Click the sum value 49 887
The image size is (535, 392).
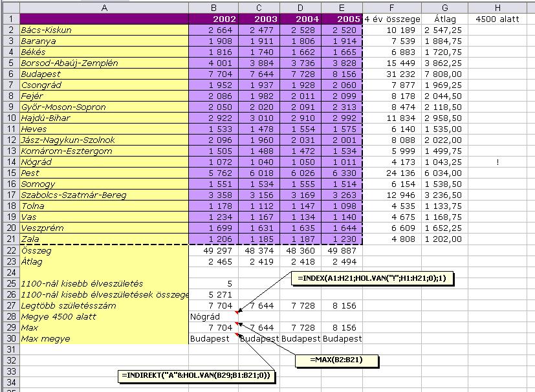(342, 251)
